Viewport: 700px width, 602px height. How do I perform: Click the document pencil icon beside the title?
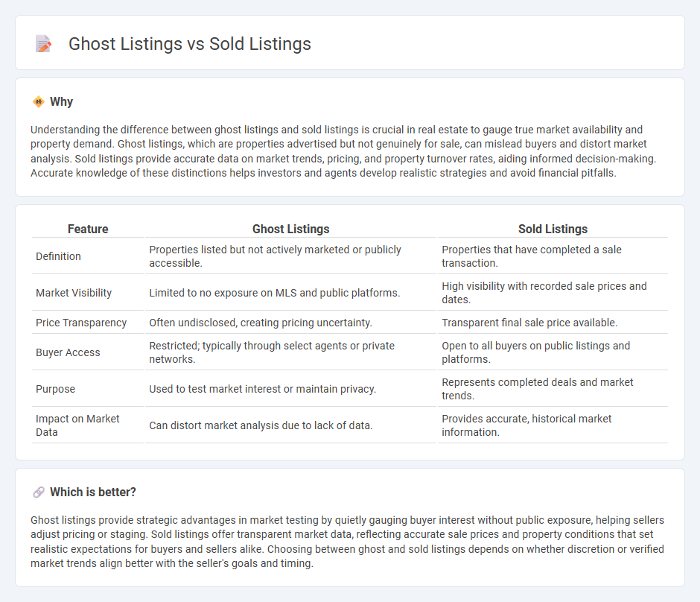(x=43, y=44)
